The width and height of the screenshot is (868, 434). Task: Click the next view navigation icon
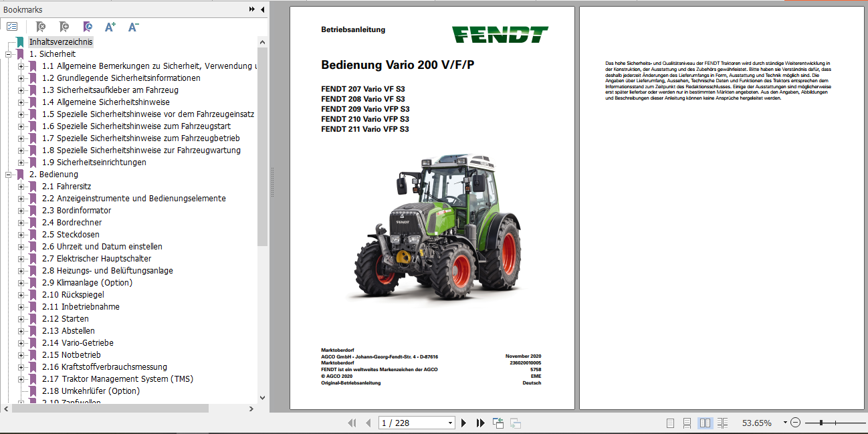[x=515, y=423]
